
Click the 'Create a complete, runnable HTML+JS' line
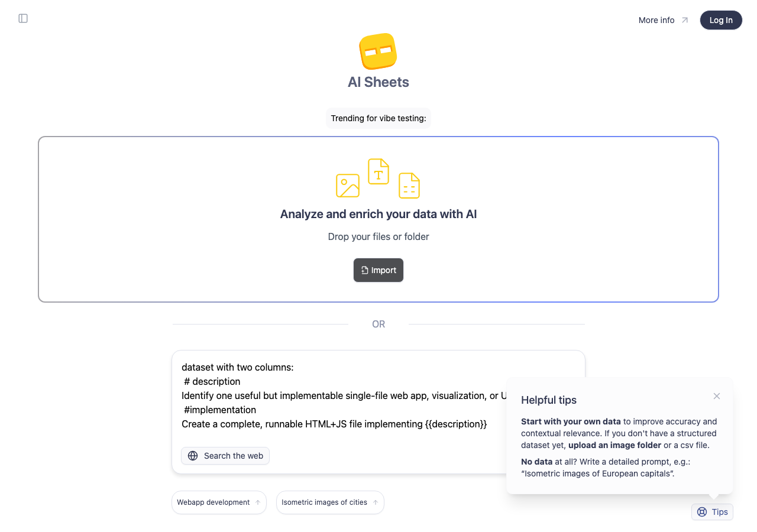tap(334, 424)
